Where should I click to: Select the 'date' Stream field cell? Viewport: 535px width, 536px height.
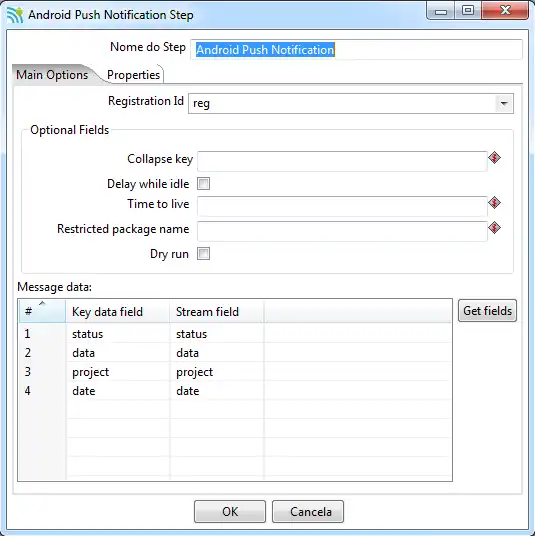[217, 391]
